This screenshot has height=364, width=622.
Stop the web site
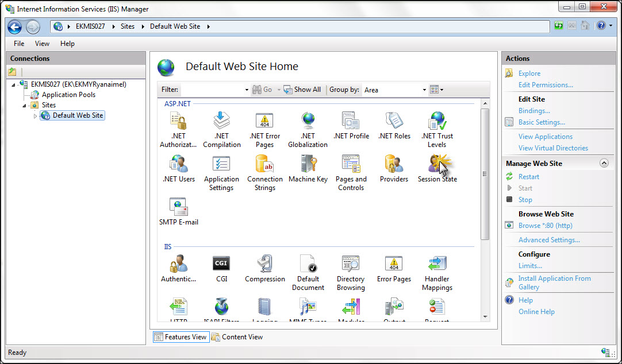[525, 200]
